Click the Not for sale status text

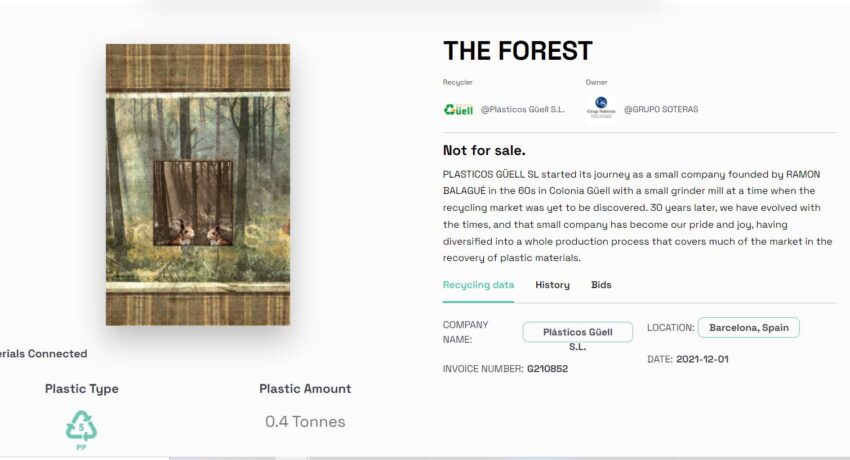pyautogui.click(x=484, y=151)
